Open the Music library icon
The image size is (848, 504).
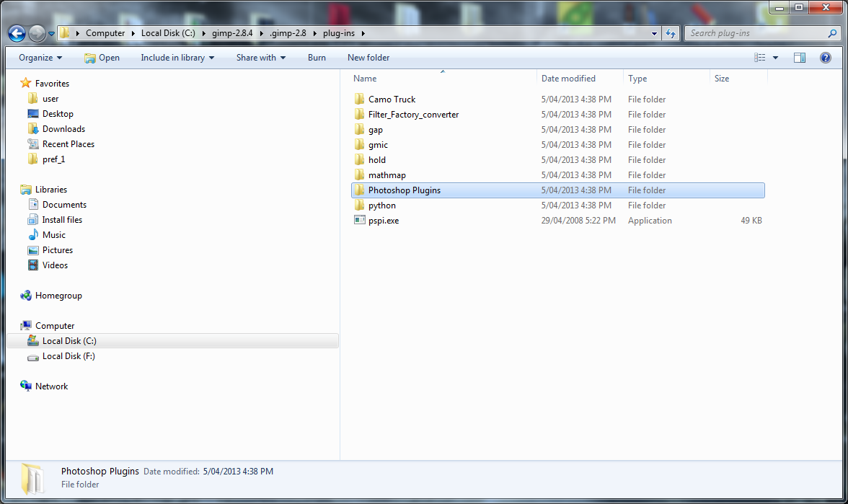[x=33, y=235]
